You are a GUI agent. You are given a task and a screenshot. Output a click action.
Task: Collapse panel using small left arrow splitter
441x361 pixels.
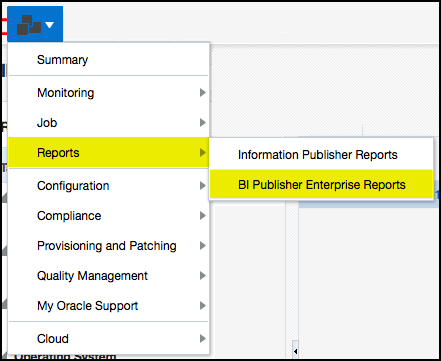295,351
